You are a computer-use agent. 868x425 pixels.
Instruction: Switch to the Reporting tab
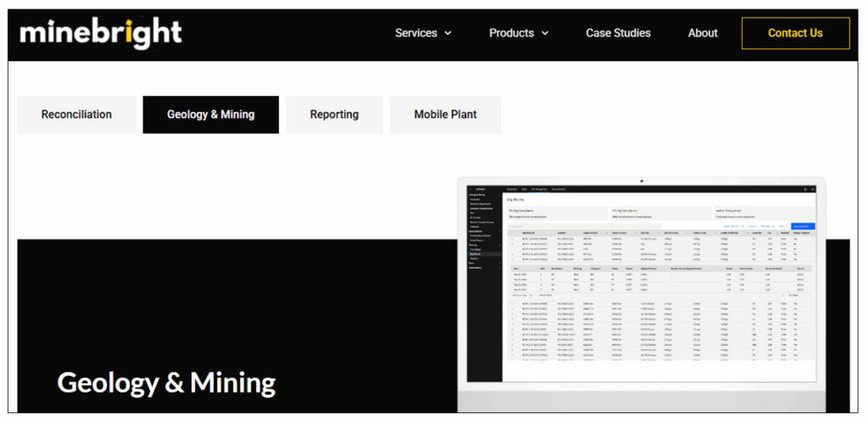pos(334,115)
